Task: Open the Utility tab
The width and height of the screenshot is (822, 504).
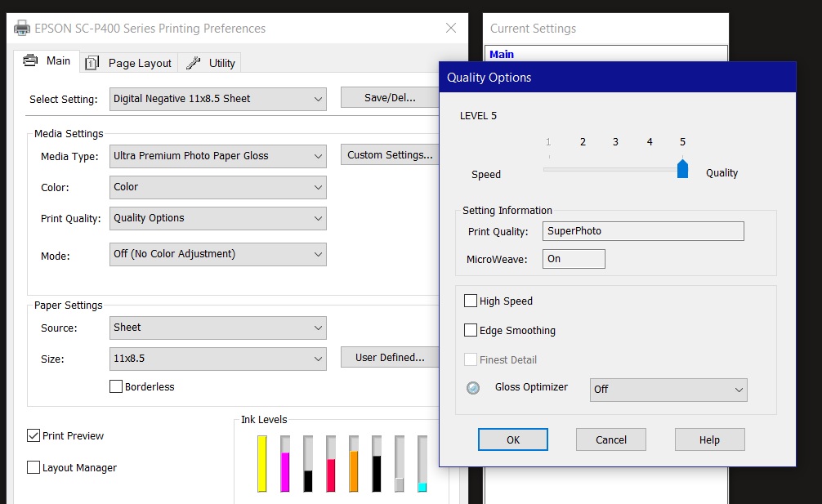Action: tap(211, 63)
